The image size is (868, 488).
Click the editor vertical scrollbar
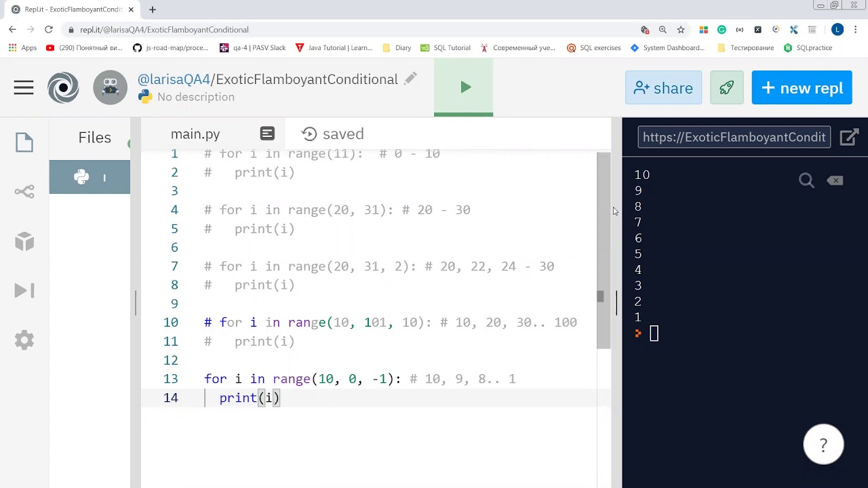[604, 251]
